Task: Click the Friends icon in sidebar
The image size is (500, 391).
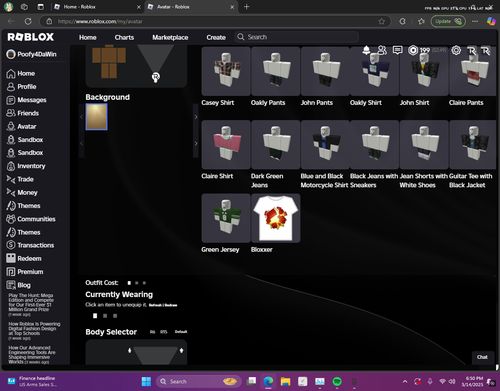Action: click(11, 113)
